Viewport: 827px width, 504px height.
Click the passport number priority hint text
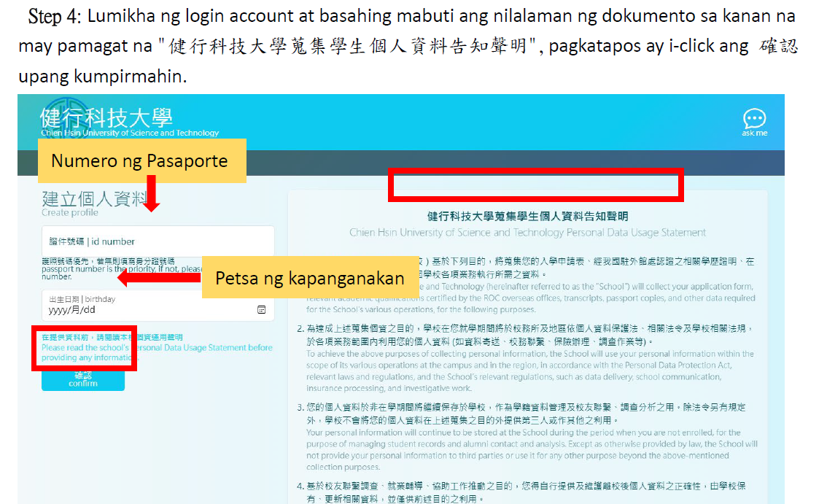point(121,268)
